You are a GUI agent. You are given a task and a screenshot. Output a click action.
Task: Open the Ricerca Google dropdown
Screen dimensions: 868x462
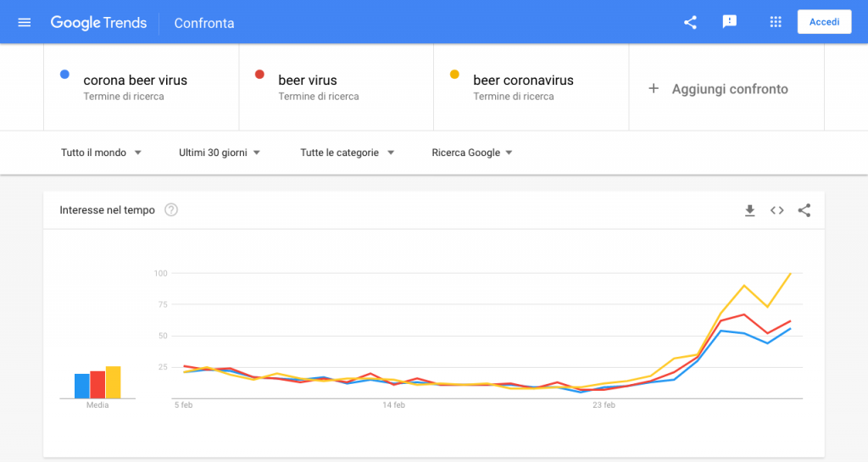tap(472, 153)
